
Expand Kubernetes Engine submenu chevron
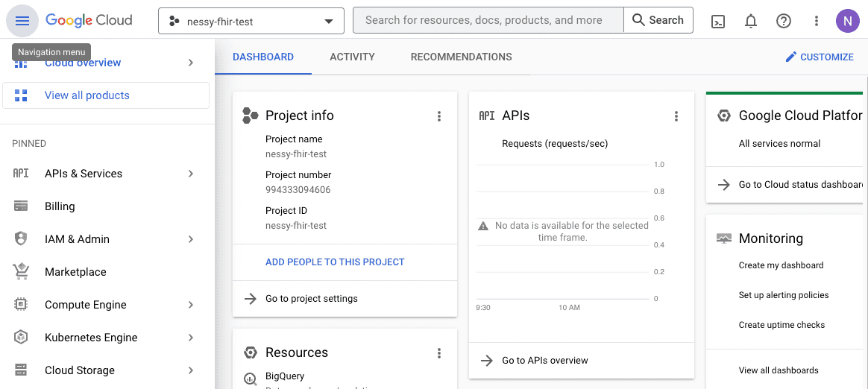coord(191,338)
